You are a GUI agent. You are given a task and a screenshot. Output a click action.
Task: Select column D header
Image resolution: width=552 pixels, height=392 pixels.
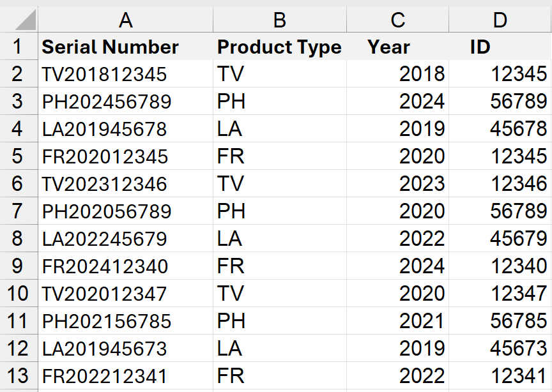(x=500, y=20)
